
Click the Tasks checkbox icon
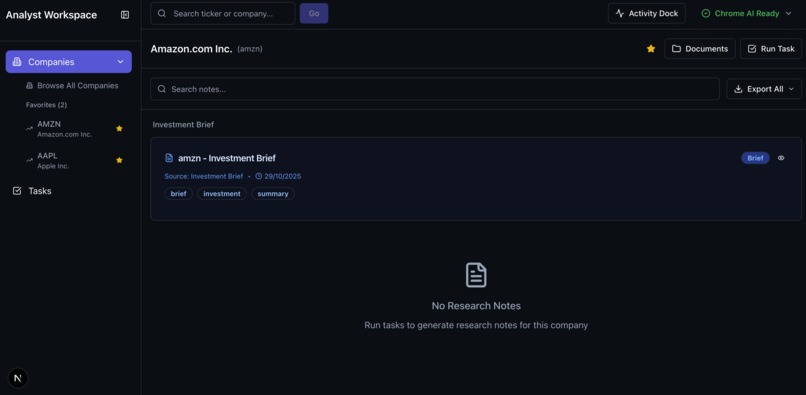pos(17,191)
